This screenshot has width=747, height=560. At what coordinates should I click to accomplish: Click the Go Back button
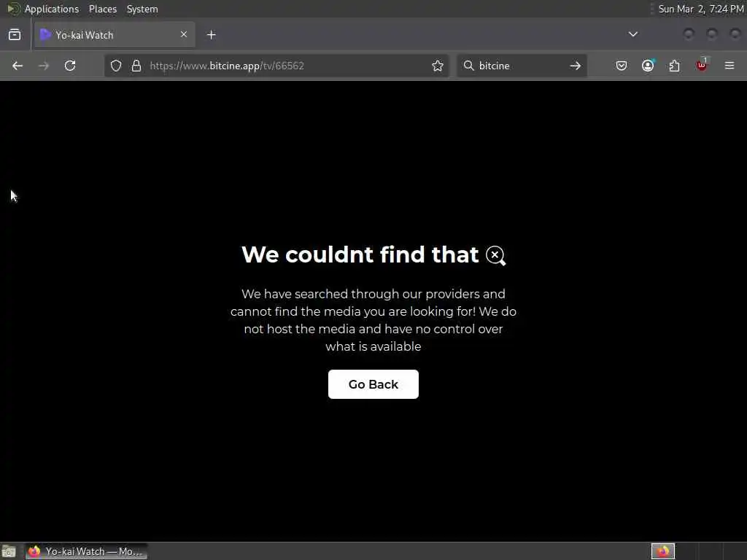click(373, 384)
